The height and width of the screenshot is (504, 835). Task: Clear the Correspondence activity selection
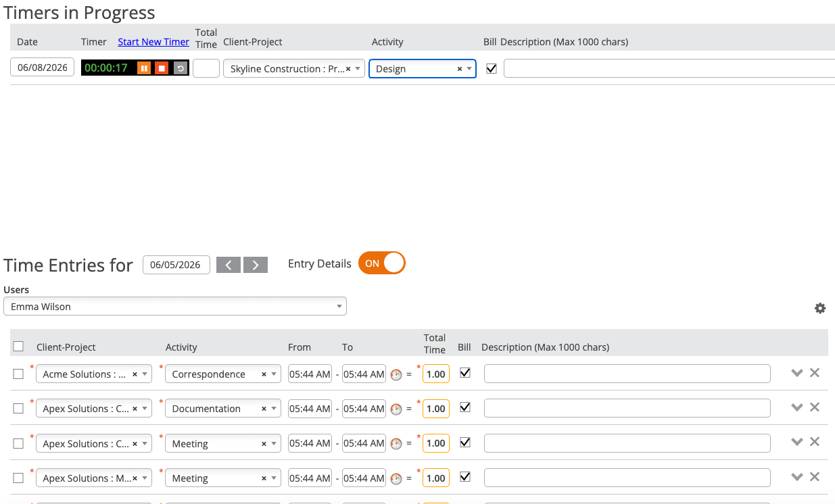(264, 374)
